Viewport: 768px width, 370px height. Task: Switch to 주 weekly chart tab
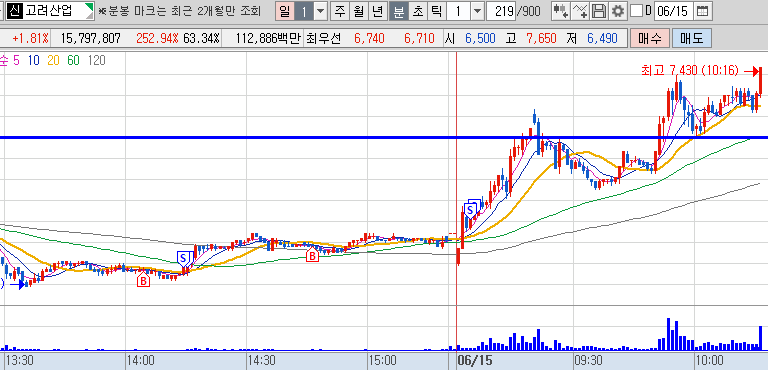339,11
